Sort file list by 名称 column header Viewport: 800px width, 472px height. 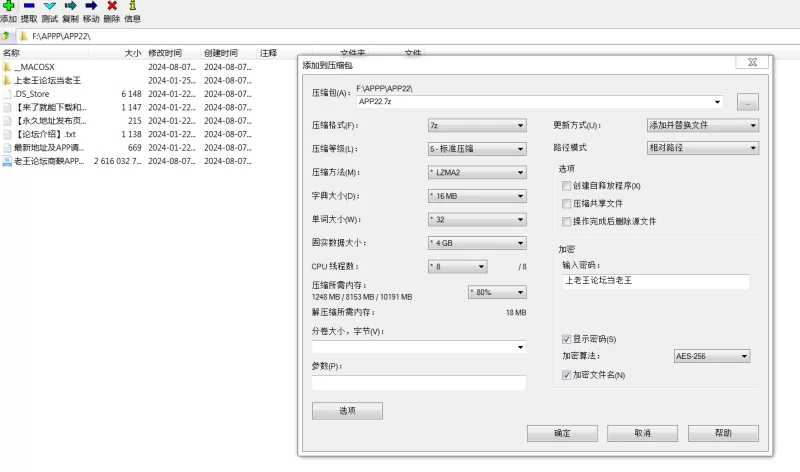12,53
